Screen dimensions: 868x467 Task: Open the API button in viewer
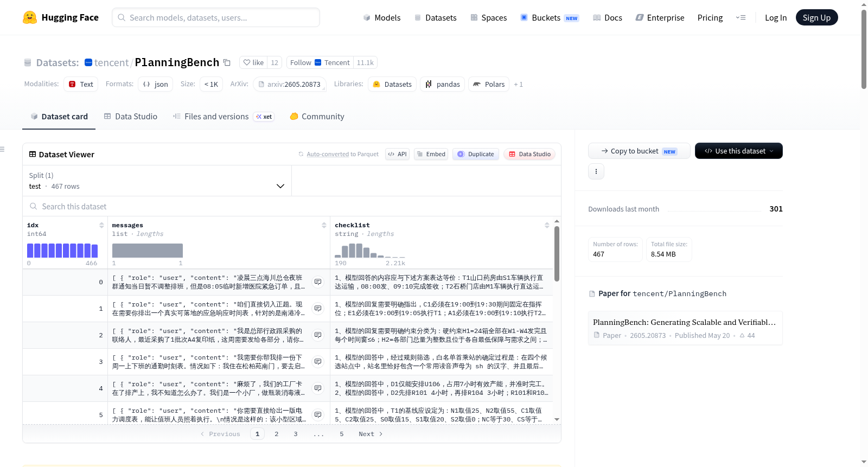click(397, 154)
